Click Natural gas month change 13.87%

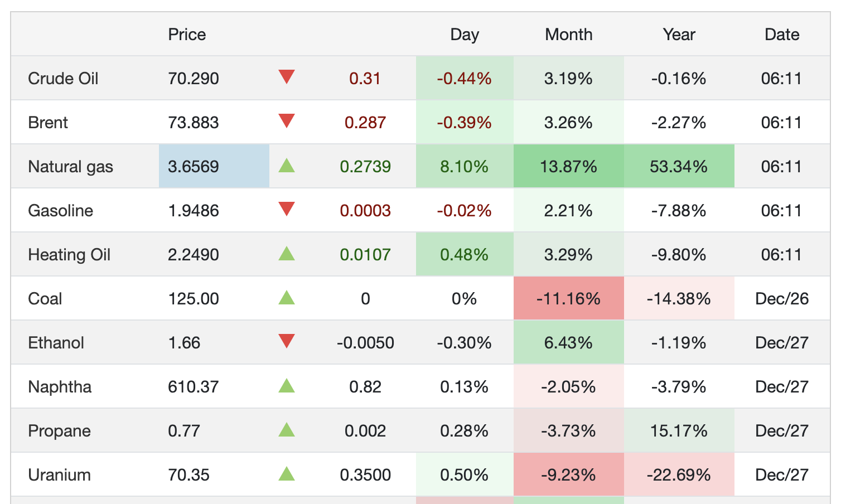pos(569,167)
